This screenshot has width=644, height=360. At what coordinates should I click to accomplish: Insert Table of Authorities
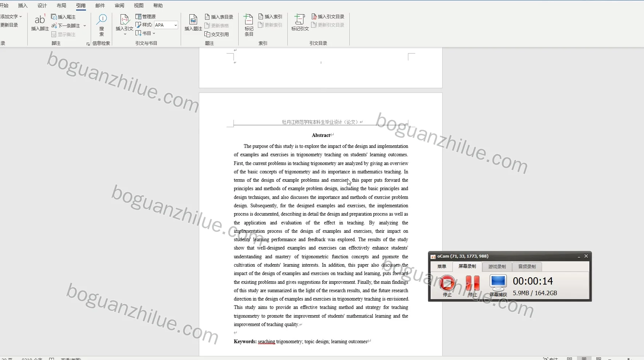[328, 16]
